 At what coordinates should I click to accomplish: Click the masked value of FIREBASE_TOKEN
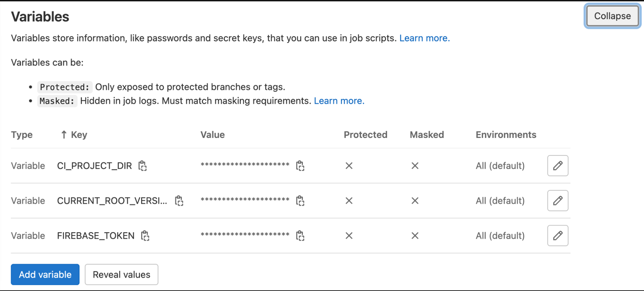tap(245, 235)
